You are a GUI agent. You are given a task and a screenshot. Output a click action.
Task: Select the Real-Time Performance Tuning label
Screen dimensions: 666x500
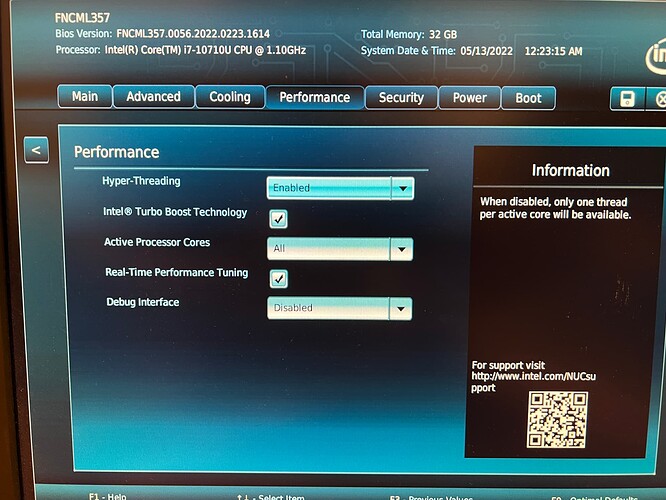pos(177,272)
